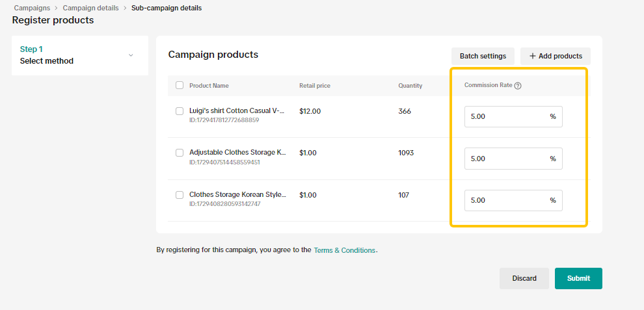The image size is (644, 310).
Task: Open Batch settings
Action: (483, 56)
